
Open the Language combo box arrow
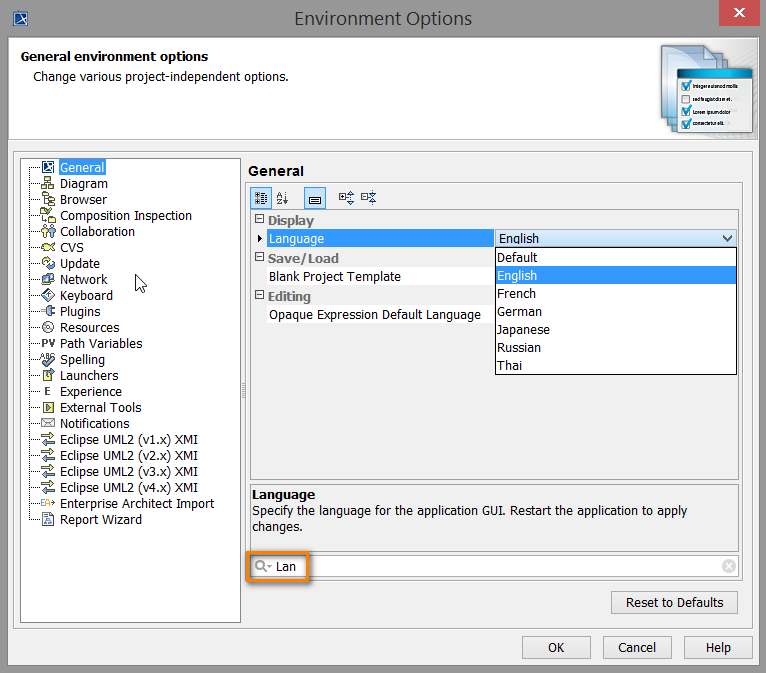tap(726, 239)
